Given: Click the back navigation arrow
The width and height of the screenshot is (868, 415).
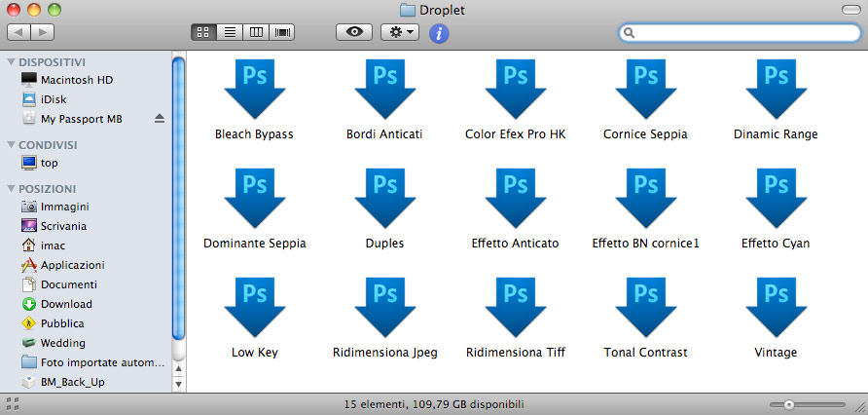Looking at the screenshot, I should [x=19, y=32].
